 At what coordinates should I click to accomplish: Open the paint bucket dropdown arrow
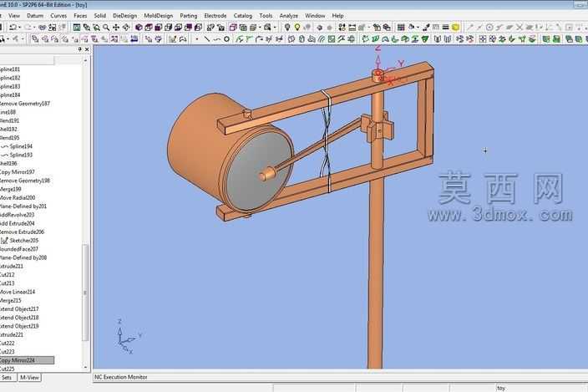(x=418, y=28)
